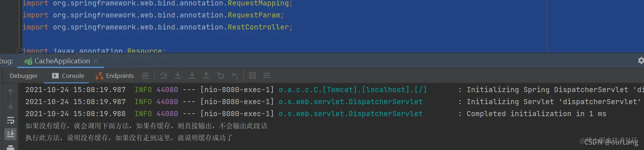Viewport: 644px width, 150px height.
Task: Click the Step Out arrow icon
Action: click(x=206, y=75)
